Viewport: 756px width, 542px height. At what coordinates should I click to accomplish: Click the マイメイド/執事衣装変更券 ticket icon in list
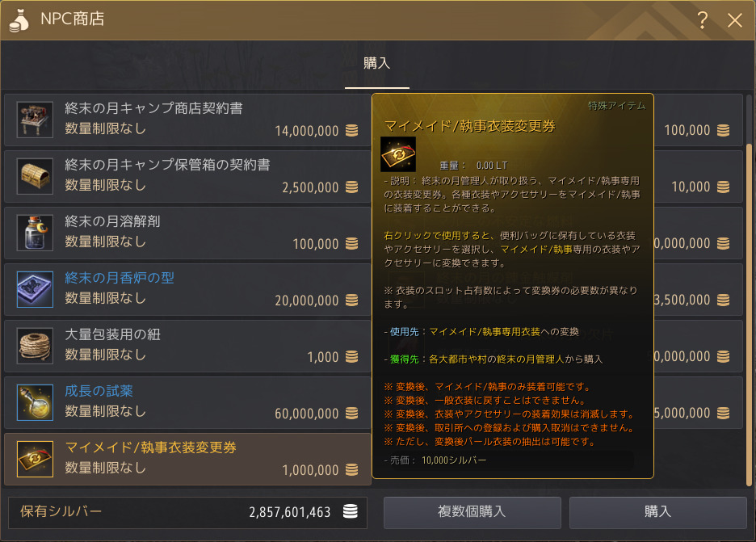click(35, 459)
